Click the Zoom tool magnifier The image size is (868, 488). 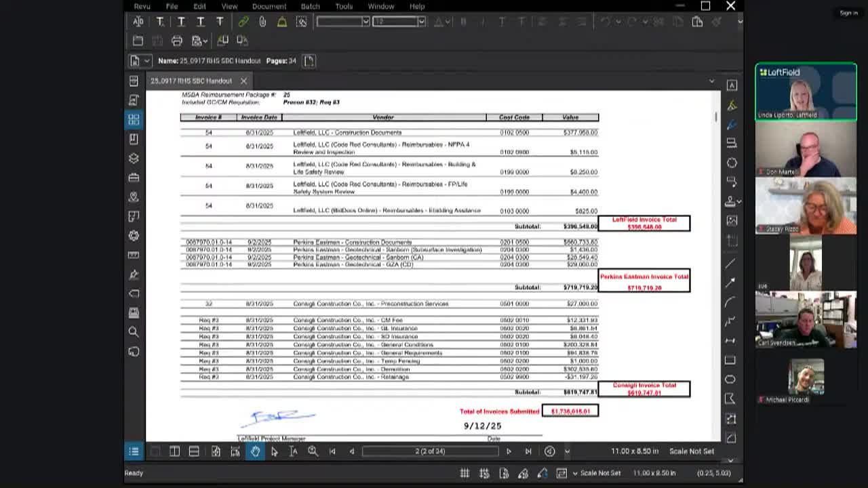tap(313, 451)
